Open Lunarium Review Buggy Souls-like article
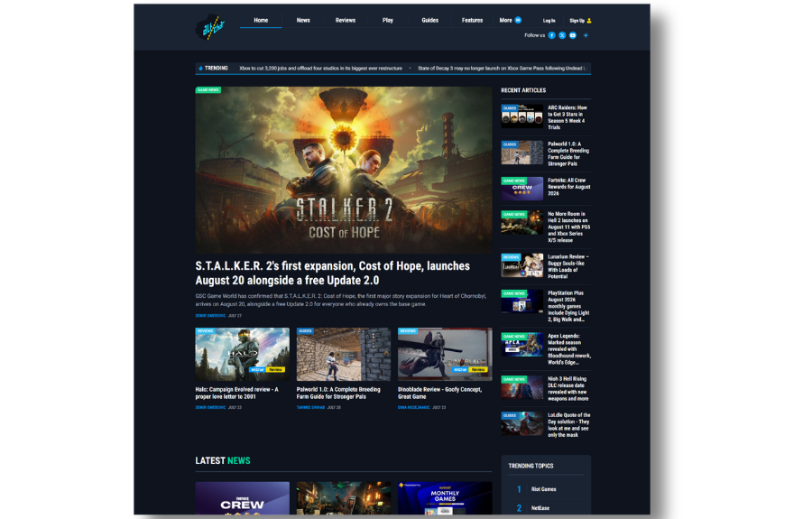The image size is (812, 519). pyautogui.click(x=568, y=266)
